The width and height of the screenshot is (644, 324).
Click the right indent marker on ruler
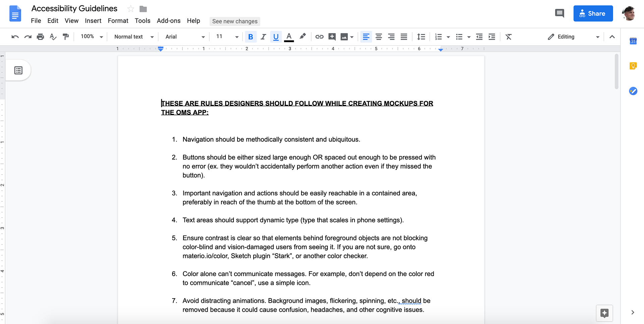tap(441, 50)
